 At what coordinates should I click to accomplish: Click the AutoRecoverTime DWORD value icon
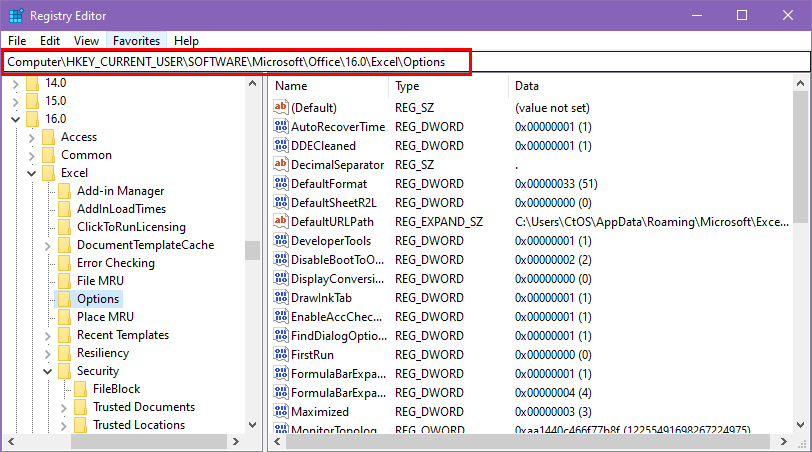tap(281, 126)
